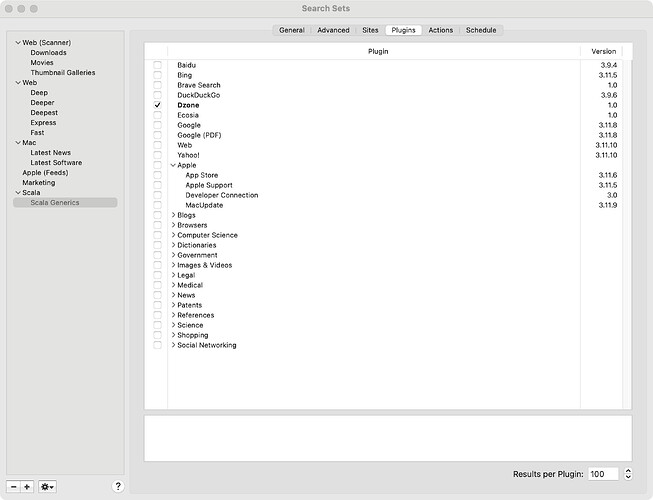Select Latest News search set
The image size is (653, 500).
[x=50, y=152]
